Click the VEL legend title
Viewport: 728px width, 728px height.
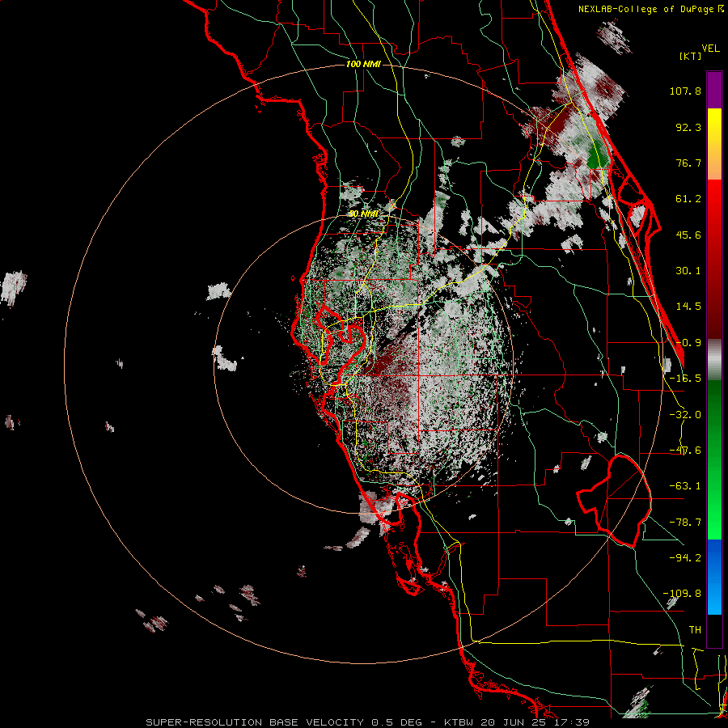coord(710,49)
